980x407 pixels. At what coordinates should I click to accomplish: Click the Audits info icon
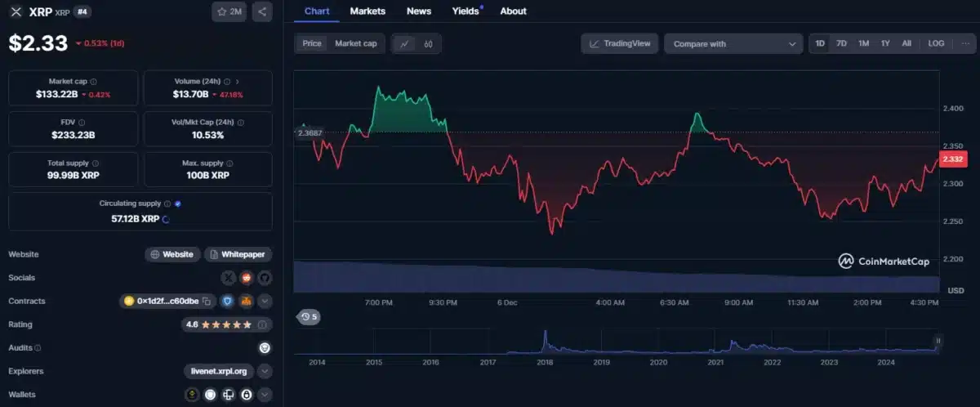38,348
